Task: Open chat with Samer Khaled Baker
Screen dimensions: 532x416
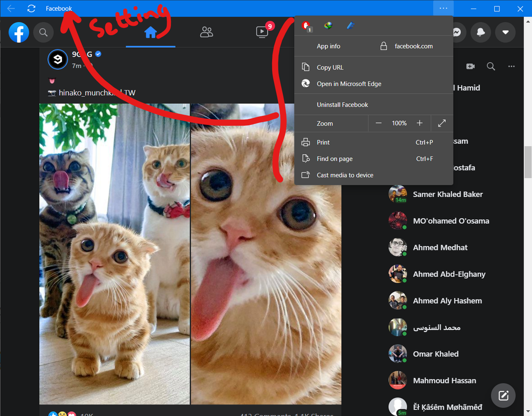Action: (448, 194)
